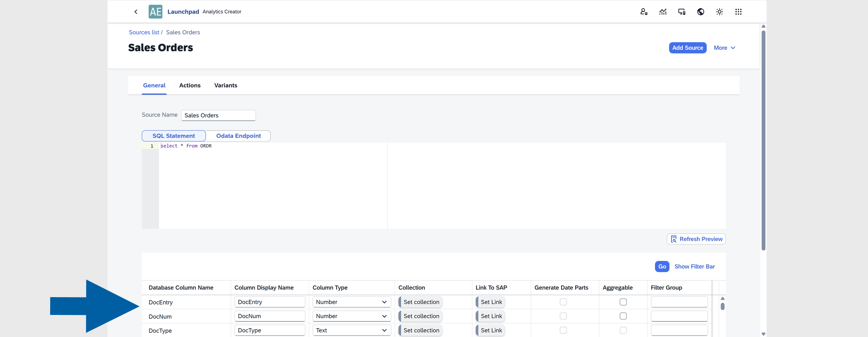Switch to the Actions tab
The width and height of the screenshot is (868, 337).
point(190,85)
